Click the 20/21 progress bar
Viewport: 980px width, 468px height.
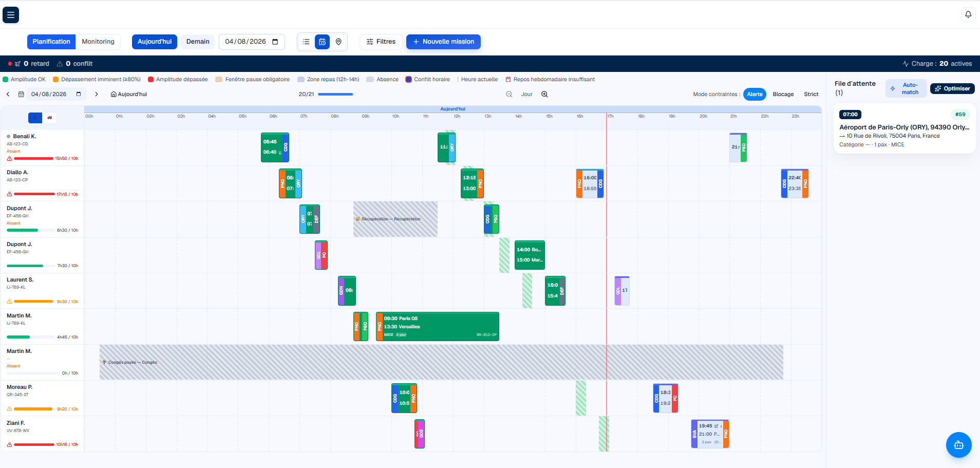pos(335,94)
